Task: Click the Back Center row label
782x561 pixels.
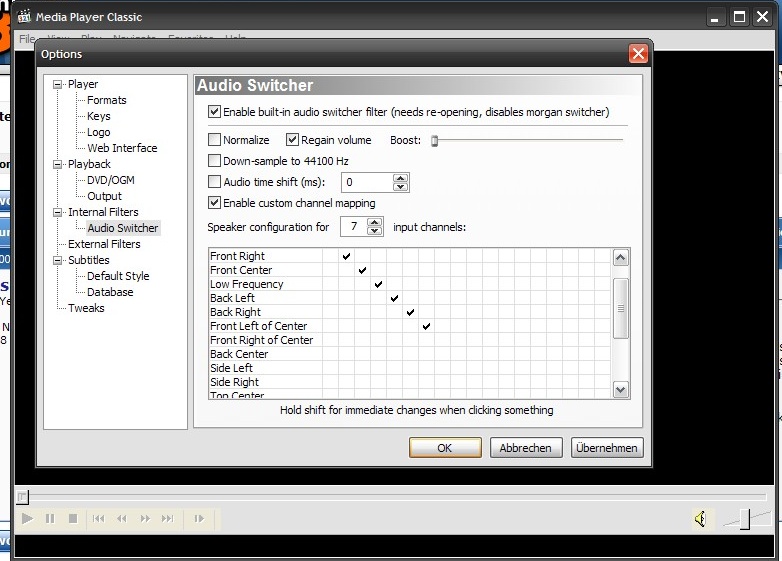Action: pyautogui.click(x=239, y=354)
